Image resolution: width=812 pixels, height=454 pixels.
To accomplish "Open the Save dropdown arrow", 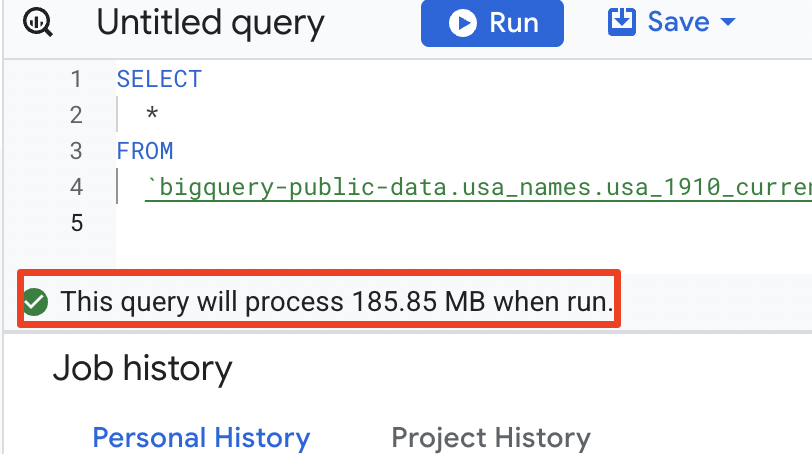I will click(728, 22).
